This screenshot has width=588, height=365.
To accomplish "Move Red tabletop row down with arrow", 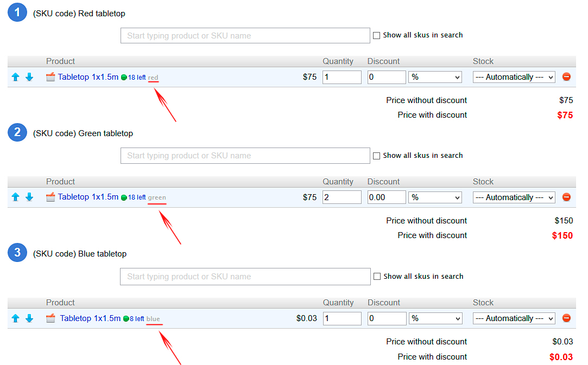I will click(29, 77).
